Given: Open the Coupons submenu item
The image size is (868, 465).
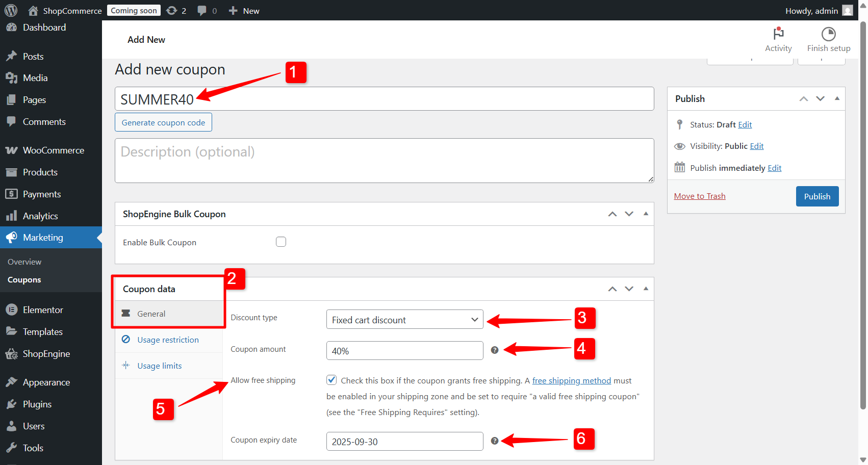Looking at the screenshot, I should tap(24, 280).
